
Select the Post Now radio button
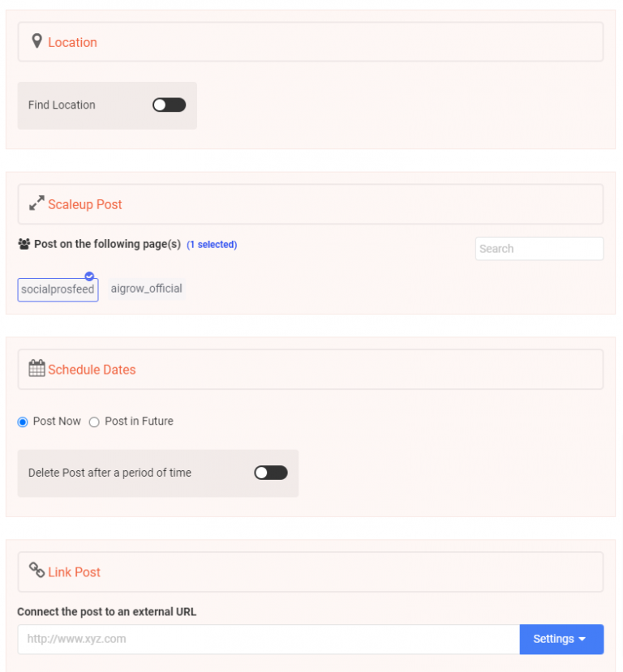(x=23, y=422)
